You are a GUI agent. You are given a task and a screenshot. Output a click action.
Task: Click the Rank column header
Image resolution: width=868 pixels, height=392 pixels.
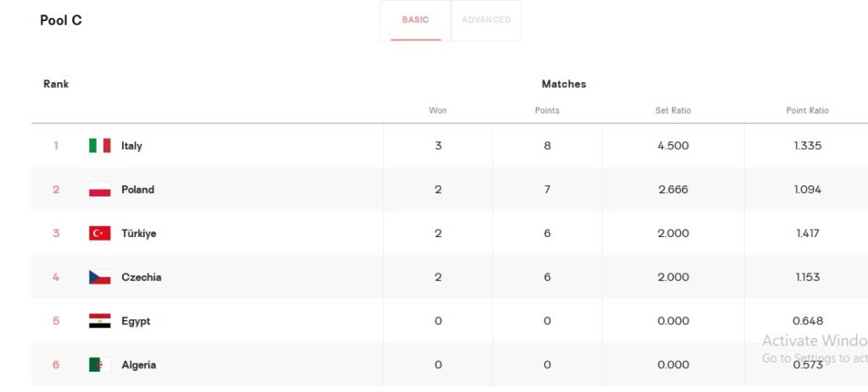pos(56,85)
